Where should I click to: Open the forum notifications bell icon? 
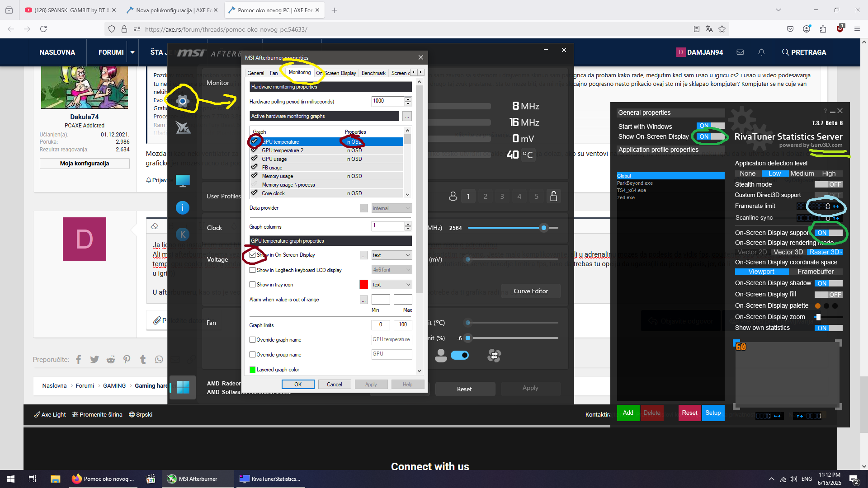[761, 52]
